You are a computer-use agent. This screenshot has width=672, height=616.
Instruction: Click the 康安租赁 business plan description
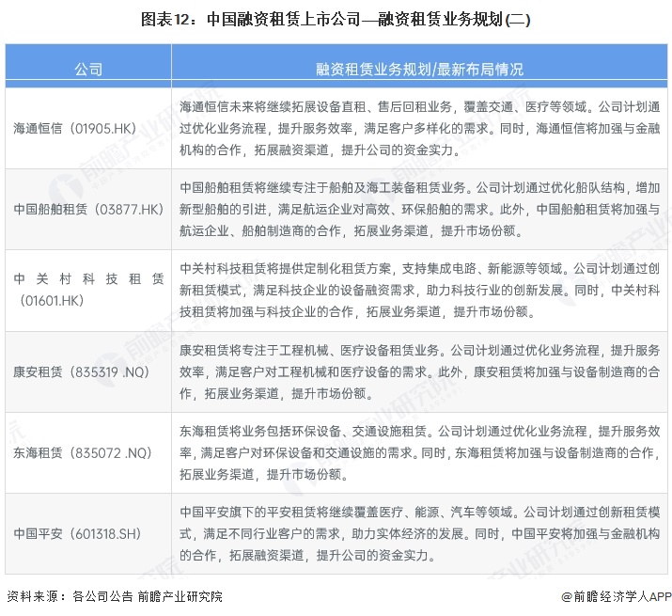[419, 371]
